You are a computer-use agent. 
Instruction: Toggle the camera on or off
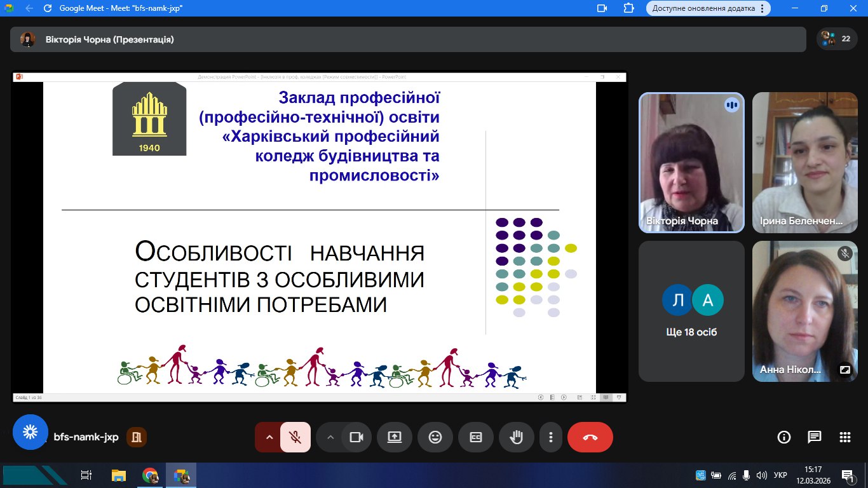point(356,437)
